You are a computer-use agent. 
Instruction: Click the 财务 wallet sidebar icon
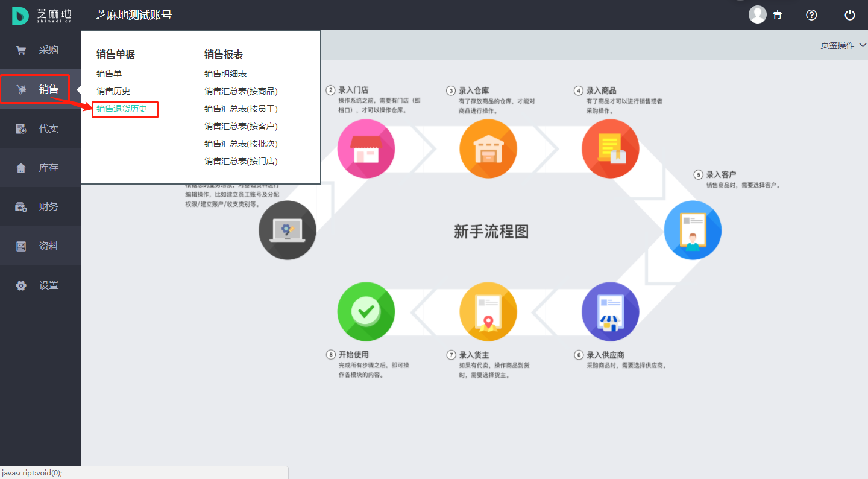(x=21, y=207)
